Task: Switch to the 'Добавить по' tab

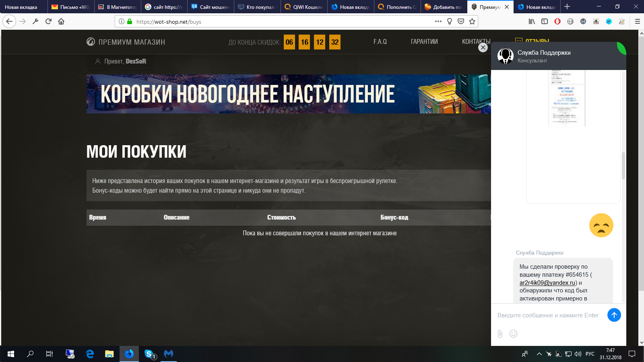Action: (444, 7)
